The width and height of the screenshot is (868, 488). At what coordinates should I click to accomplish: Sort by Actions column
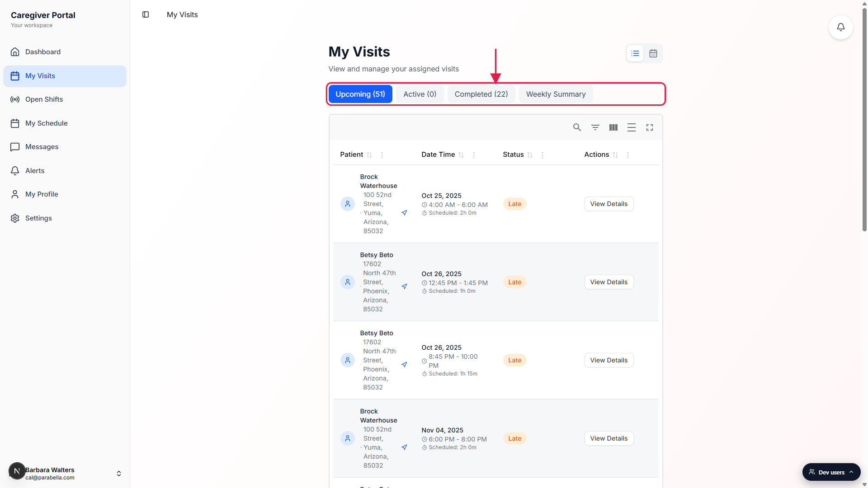(615, 155)
